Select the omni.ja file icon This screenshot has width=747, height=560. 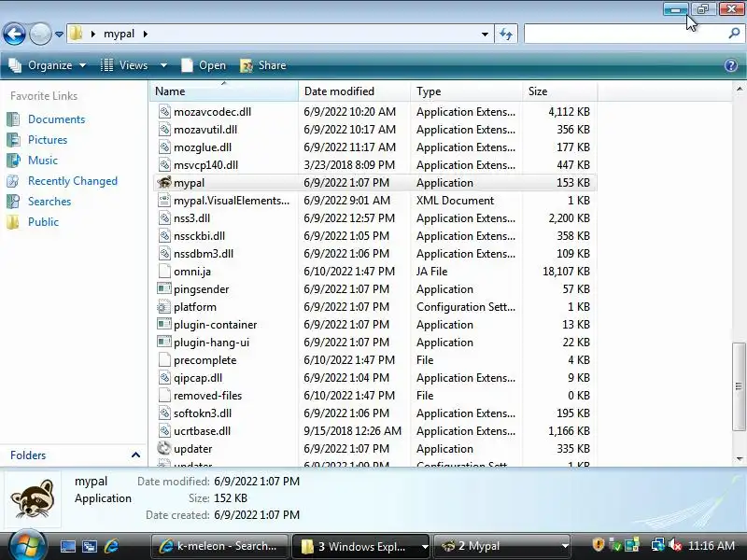(x=164, y=271)
